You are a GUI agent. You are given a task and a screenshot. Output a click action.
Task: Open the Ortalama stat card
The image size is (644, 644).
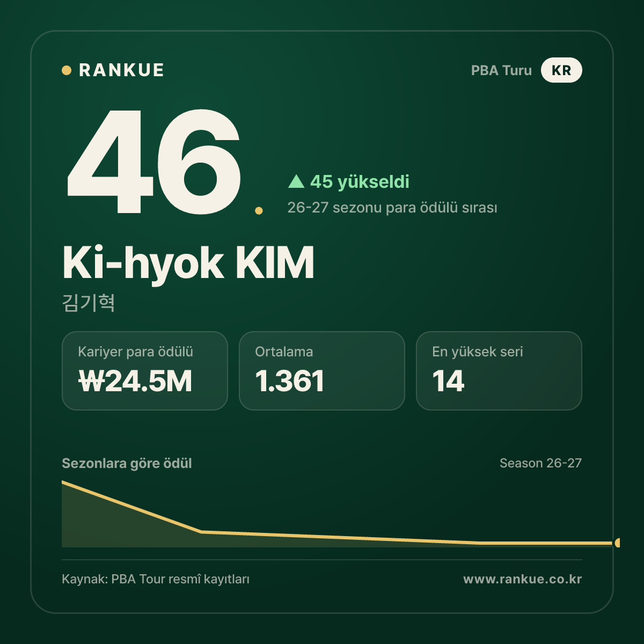[x=322, y=371]
